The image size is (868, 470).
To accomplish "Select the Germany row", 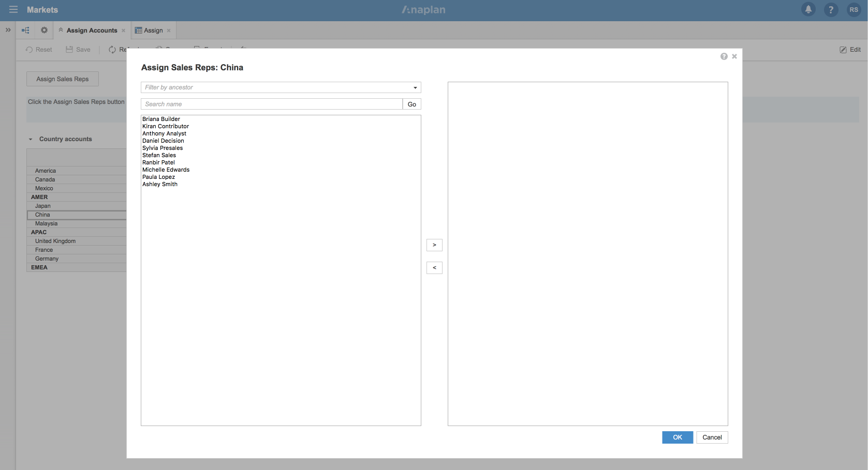I will coord(77,259).
